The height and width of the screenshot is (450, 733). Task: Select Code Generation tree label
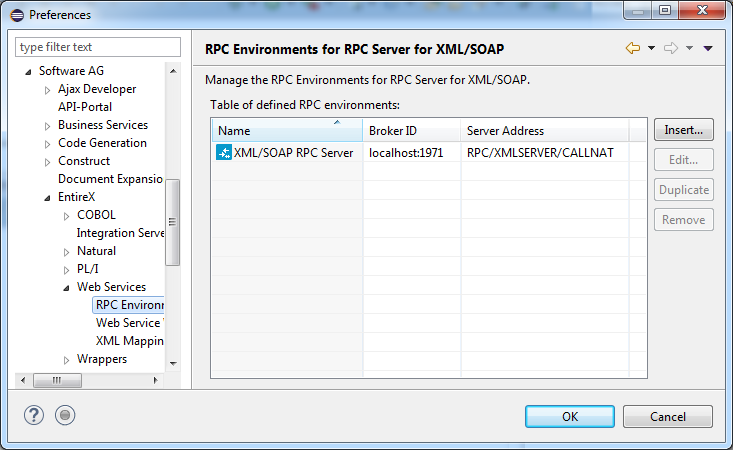click(102, 143)
